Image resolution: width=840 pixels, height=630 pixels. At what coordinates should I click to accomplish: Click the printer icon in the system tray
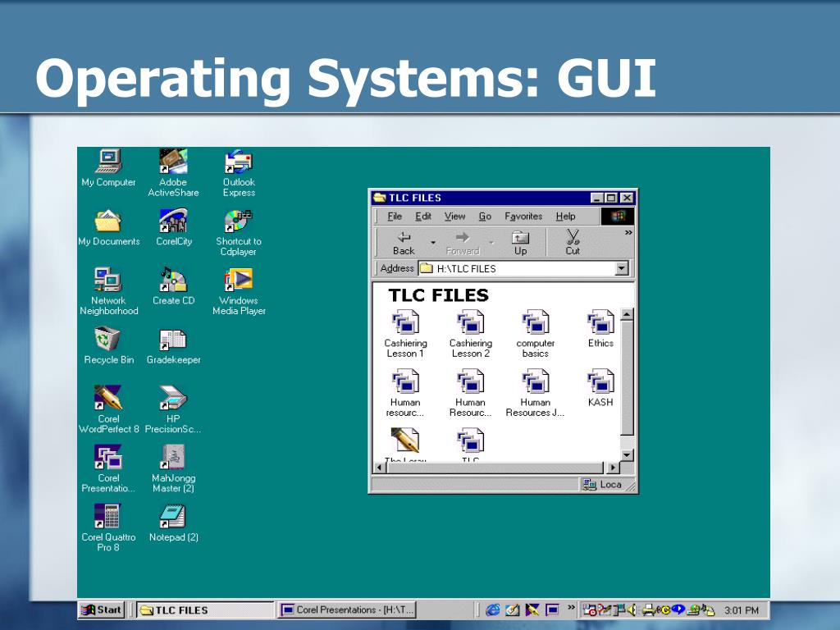click(x=648, y=609)
